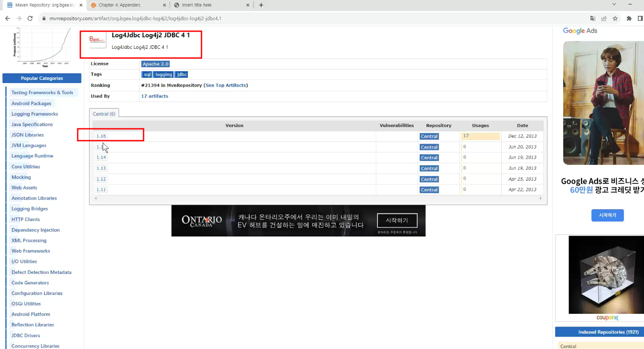The height and width of the screenshot is (349, 644).
Task: Click the logging tag
Action: click(164, 75)
